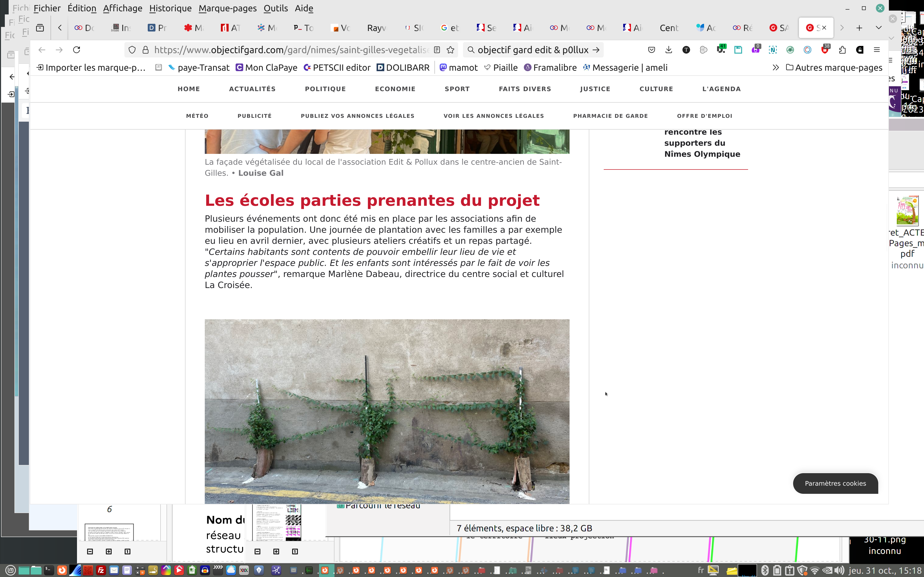The height and width of the screenshot is (577, 924).
Task: Open the Firefox hamburger application menu
Action: (x=877, y=50)
